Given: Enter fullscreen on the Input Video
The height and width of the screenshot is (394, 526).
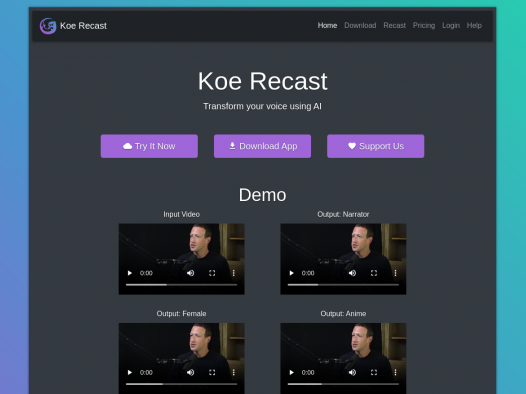Looking at the screenshot, I should [212, 273].
